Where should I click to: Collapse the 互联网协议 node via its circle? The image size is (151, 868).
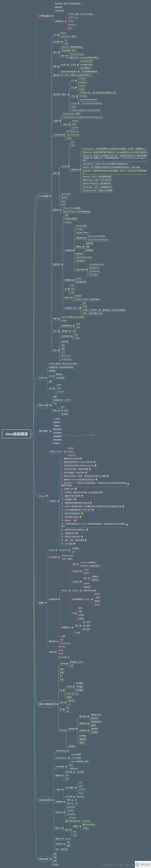pyautogui.click(x=66, y=21)
